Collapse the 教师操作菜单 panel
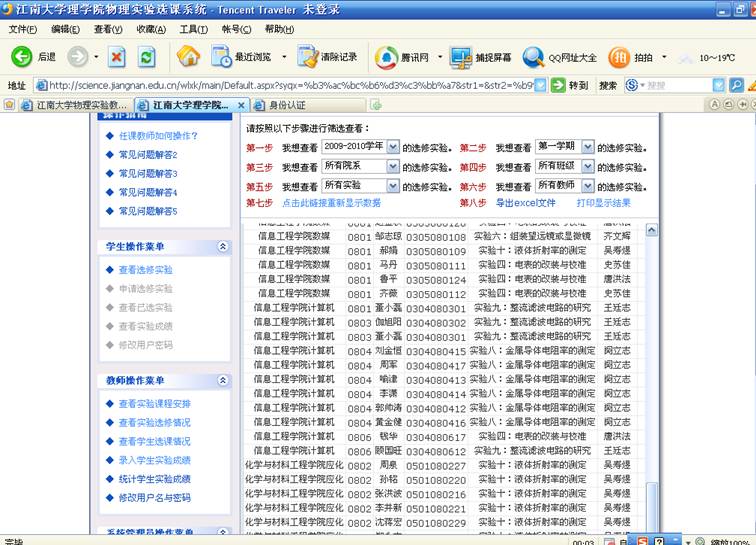756x545 pixels. (x=223, y=380)
